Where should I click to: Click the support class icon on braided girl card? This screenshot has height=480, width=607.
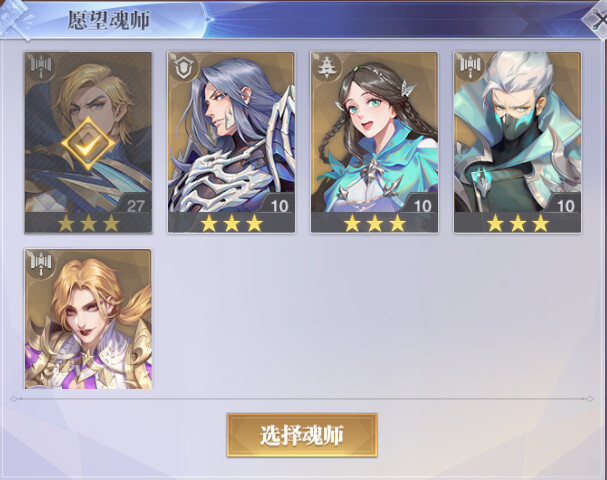(327, 67)
